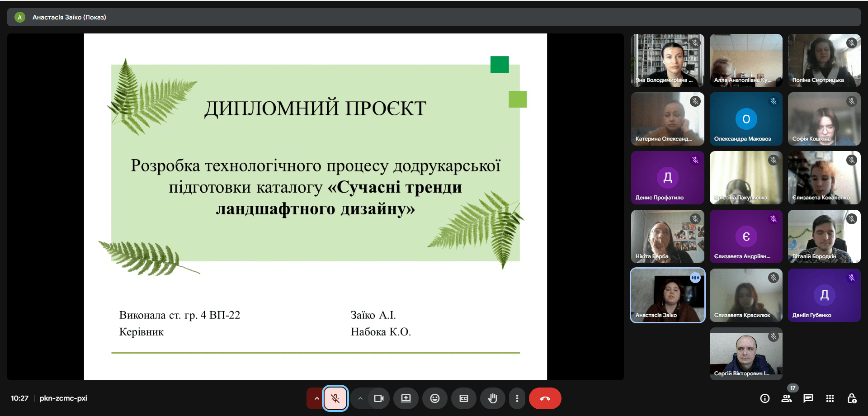Open the chat with everyone panel
Image resolution: width=868 pixels, height=416 pixels.
pyautogui.click(x=808, y=398)
